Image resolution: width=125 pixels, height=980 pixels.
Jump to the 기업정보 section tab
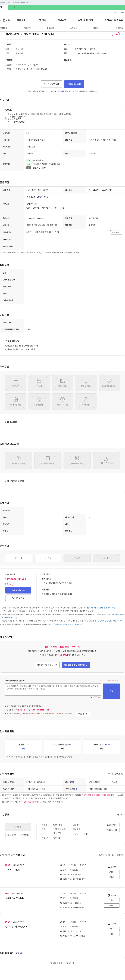[x=120, y=28]
